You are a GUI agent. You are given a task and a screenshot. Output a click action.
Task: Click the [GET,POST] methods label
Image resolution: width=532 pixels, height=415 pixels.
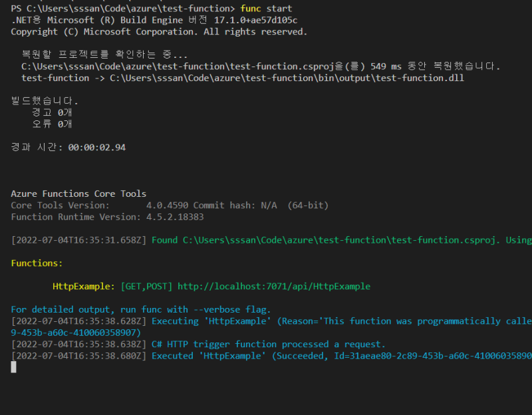tap(146, 287)
